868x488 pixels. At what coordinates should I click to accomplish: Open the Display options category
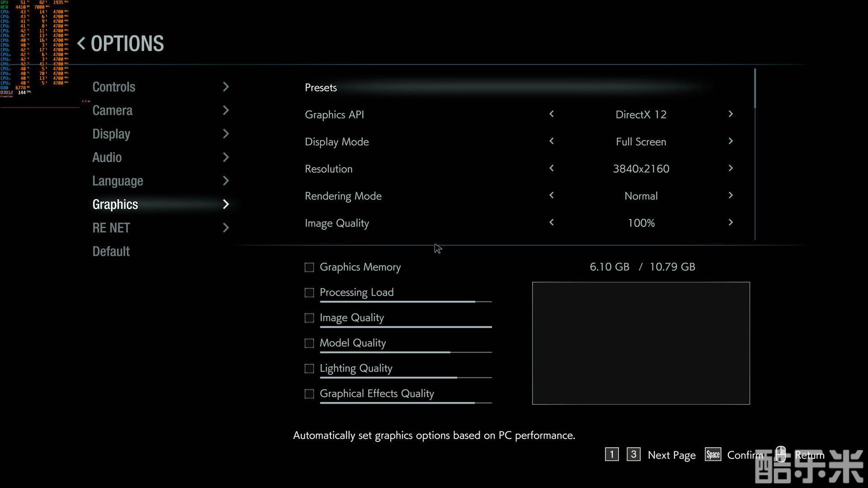point(111,134)
